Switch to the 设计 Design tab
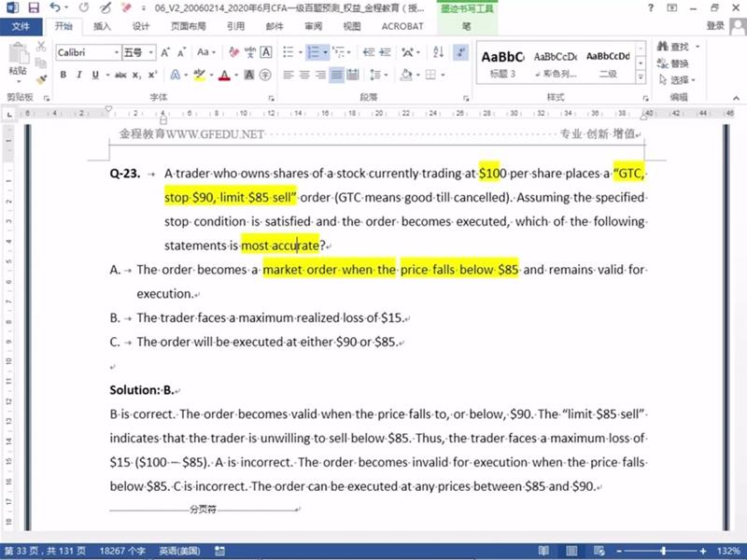This screenshot has width=747, height=560. pos(141,27)
